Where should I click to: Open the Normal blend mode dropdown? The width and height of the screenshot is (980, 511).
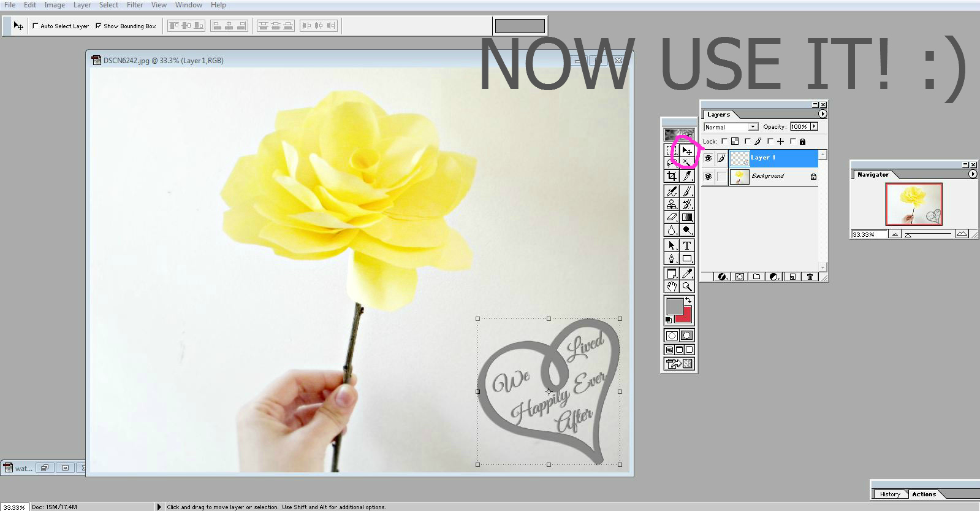(731, 127)
